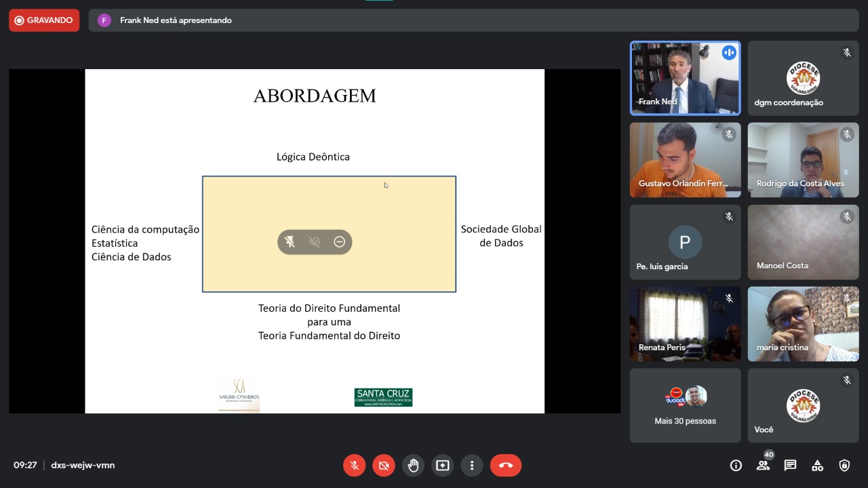Image resolution: width=868 pixels, height=488 pixels.
Task: Open the more options menu
Action: pyautogui.click(x=472, y=466)
